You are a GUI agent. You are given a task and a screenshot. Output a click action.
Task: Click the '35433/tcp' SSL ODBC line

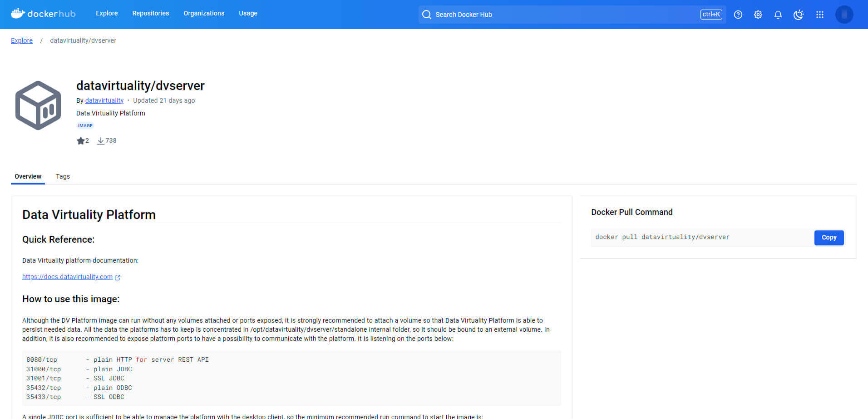[75, 397]
